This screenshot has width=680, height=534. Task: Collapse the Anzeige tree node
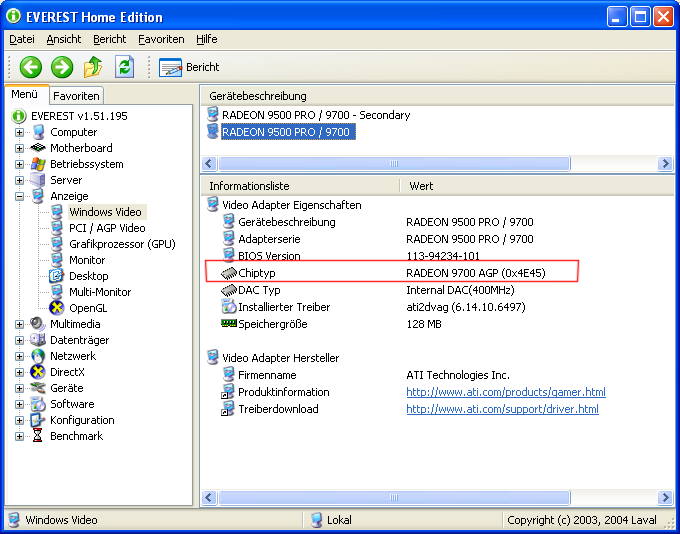(x=20, y=196)
